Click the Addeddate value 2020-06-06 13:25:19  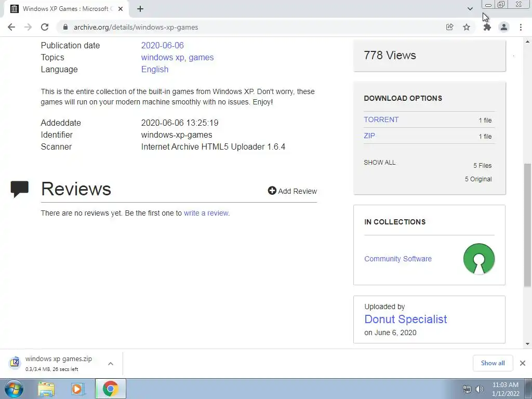point(179,123)
